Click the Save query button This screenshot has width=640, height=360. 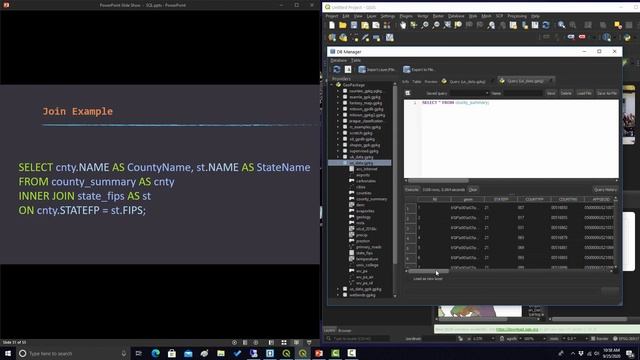tap(551, 93)
